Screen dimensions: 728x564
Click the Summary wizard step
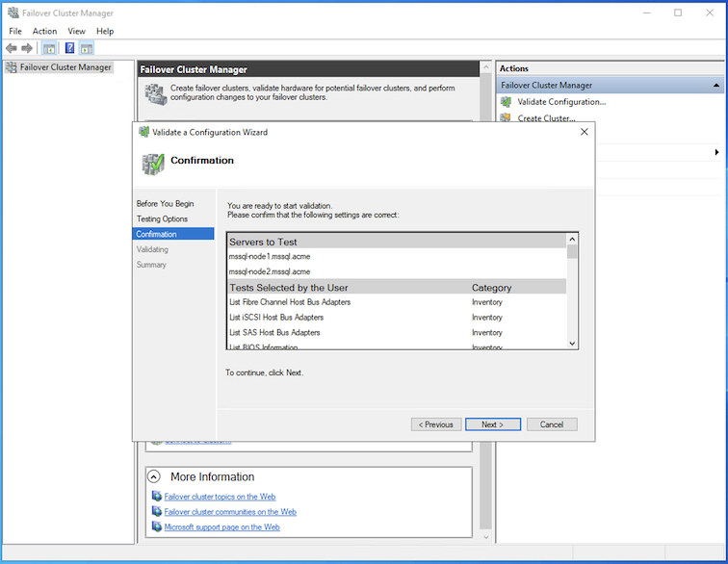click(151, 265)
